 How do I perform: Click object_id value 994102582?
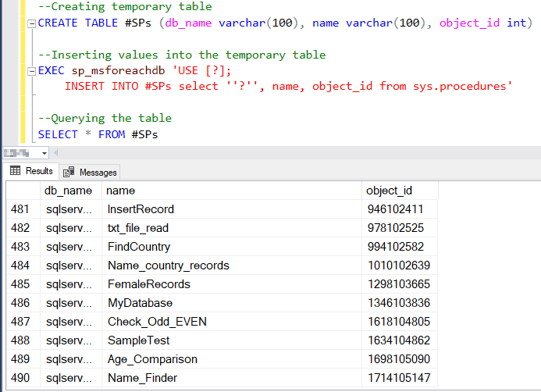[400, 247]
